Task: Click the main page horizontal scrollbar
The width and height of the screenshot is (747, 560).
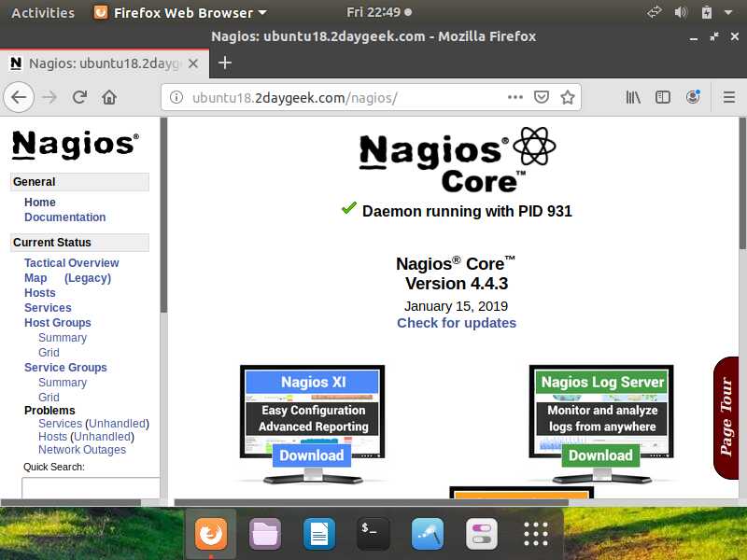Action: 372,502
